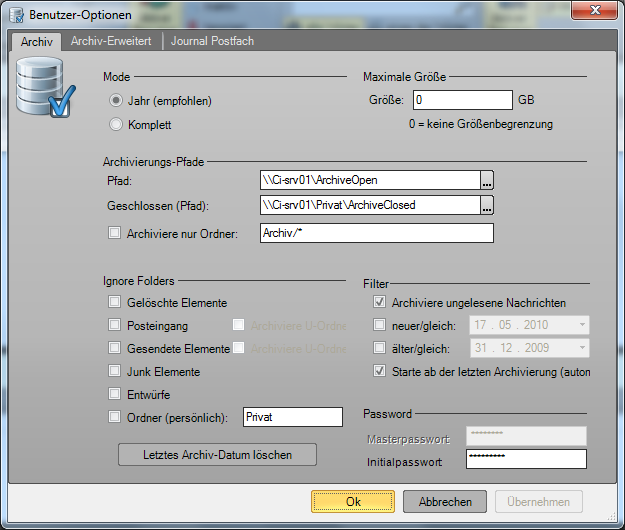Click Letztes Archiv-Datum löschen button
This screenshot has width=625, height=530.
point(217,455)
